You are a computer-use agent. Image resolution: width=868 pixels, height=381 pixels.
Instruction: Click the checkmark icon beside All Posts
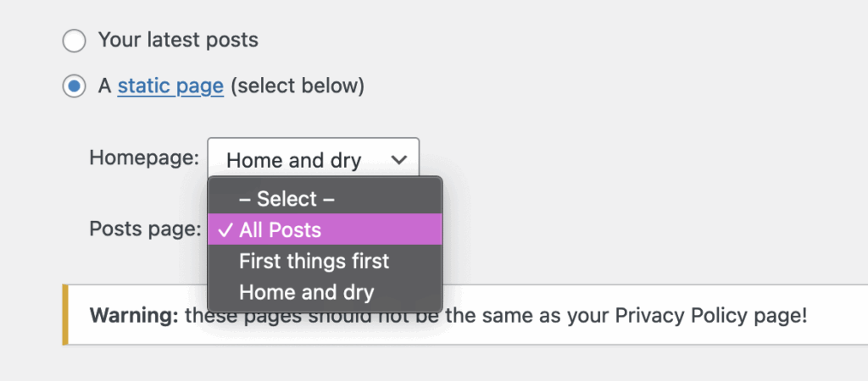(225, 229)
